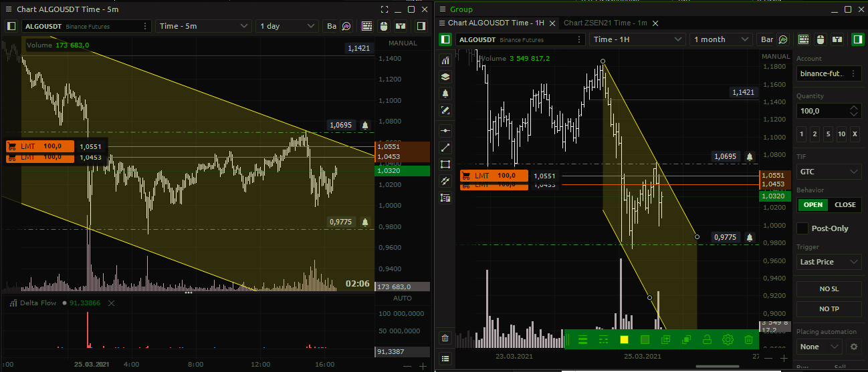This screenshot has width=868, height=372.
Task: Click the Quantity input field showing 100,0
Action: (821, 111)
